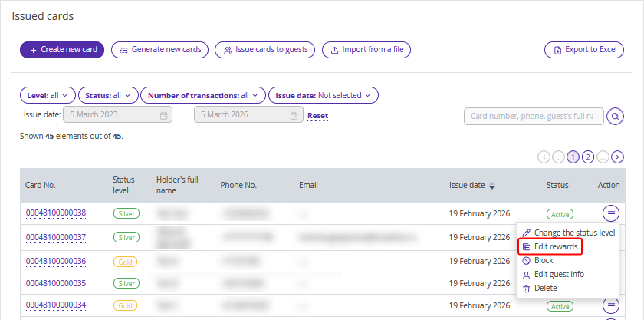Image resolution: width=644 pixels, height=320 pixels.
Task: Click Create new card button
Action: (62, 49)
